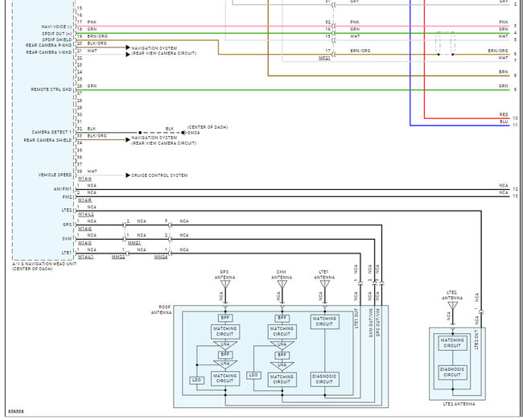The image size is (523, 420).
Task: Click the BLU wire color label
Action: pos(504,121)
